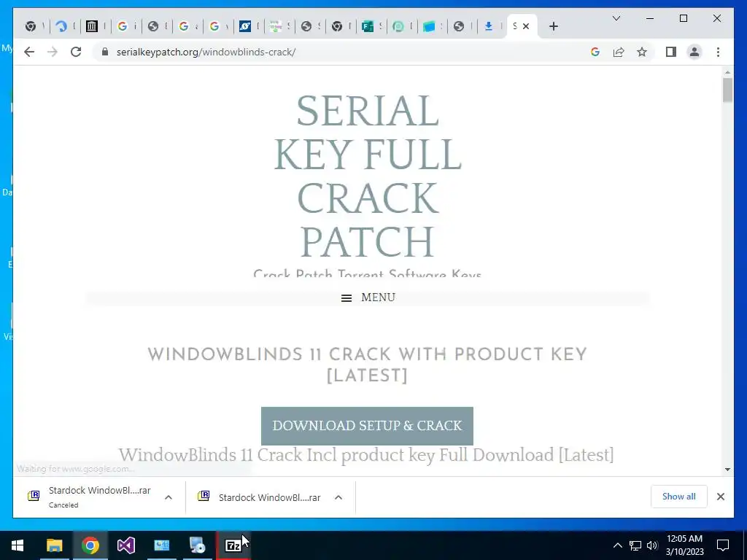Click the SERIAL KEY FULL CRACK PATCH title
This screenshot has width=747, height=560.
click(368, 176)
